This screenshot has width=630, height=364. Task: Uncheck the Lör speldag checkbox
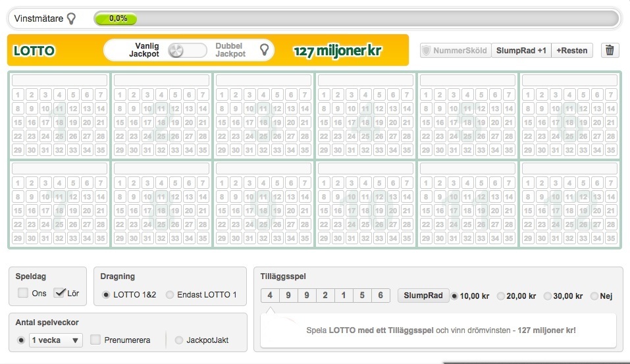pyautogui.click(x=59, y=293)
